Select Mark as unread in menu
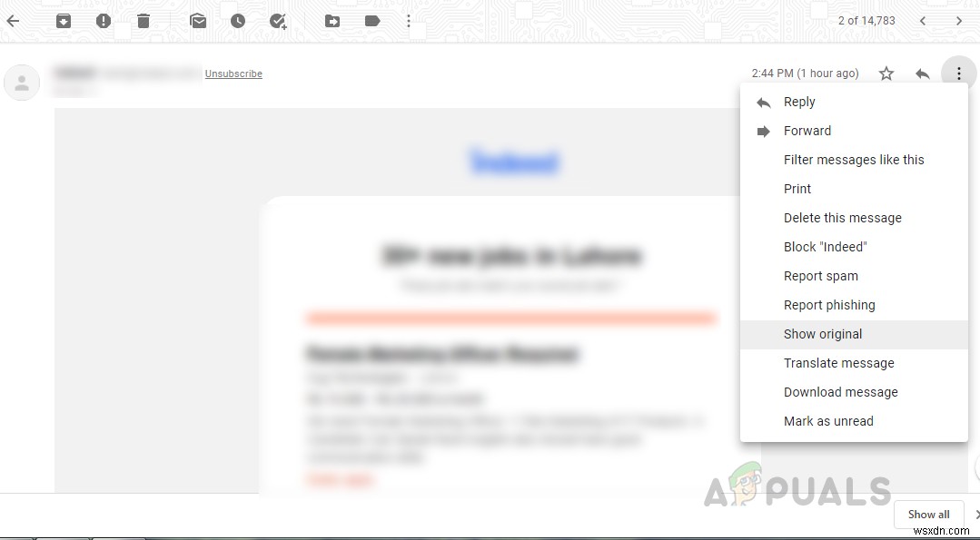 [x=854, y=421]
